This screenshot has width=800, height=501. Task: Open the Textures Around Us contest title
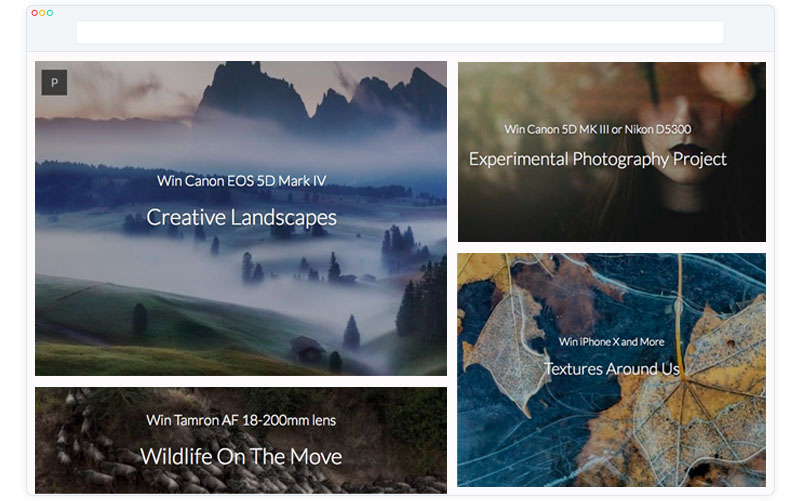[x=612, y=368]
